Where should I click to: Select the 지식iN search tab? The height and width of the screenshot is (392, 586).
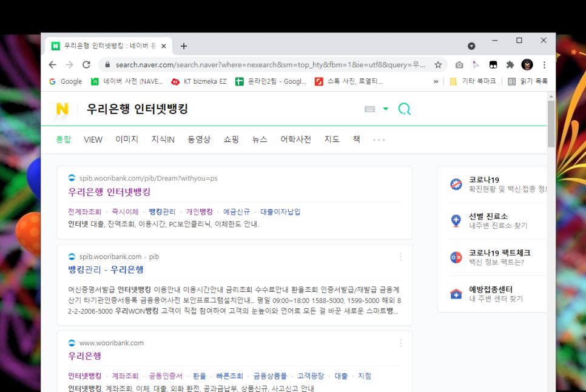click(x=163, y=140)
